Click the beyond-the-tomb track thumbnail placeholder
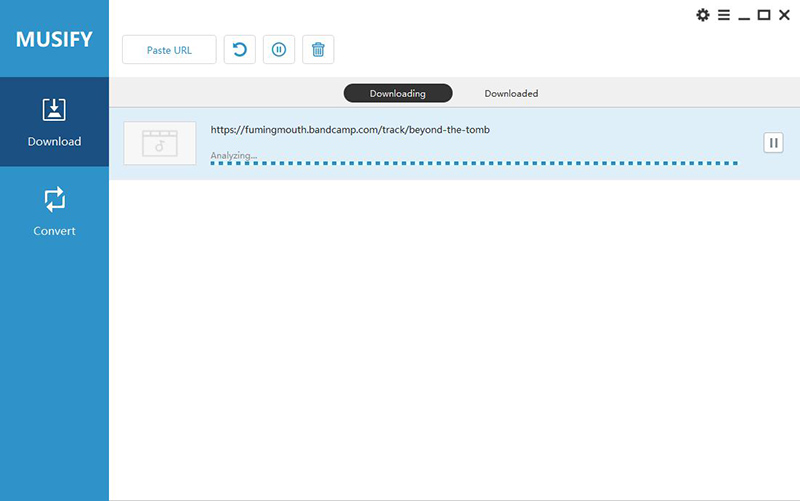Viewport: 800px width, 501px height. point(160,143)
